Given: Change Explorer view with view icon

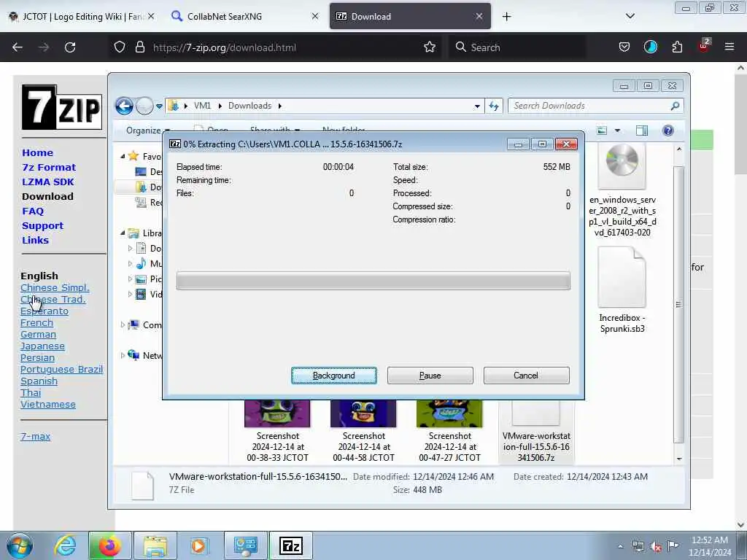Looking at the screenshot, I should pyautogui.click(x=602, y=131).
